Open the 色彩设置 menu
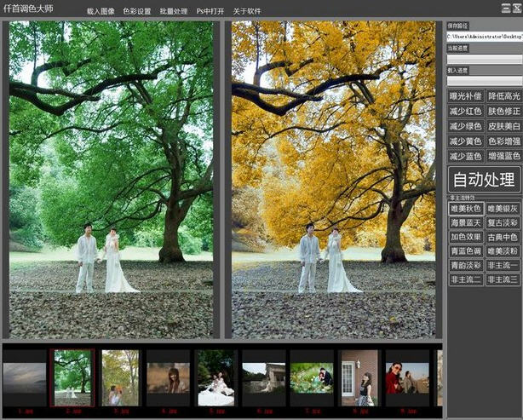523x420 pixels. click(x=136, y=12)
